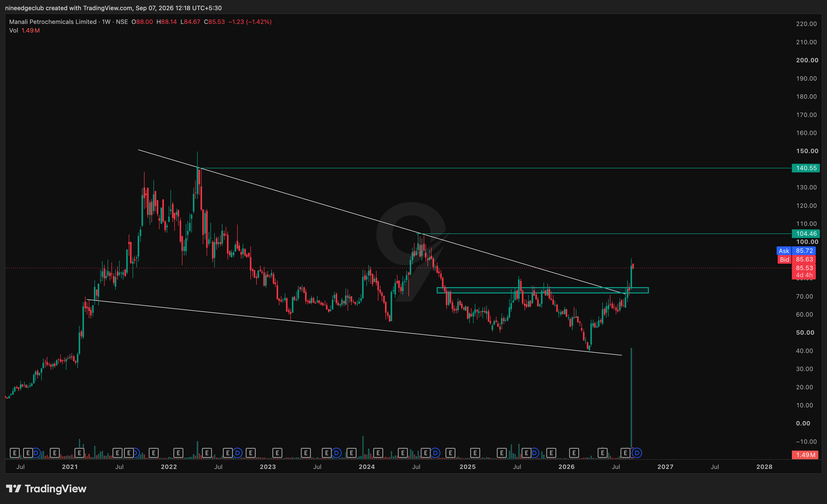Open the rightmost dividend D marker in 2026
The image size is (827, 504).
click(x=637, y=453)
